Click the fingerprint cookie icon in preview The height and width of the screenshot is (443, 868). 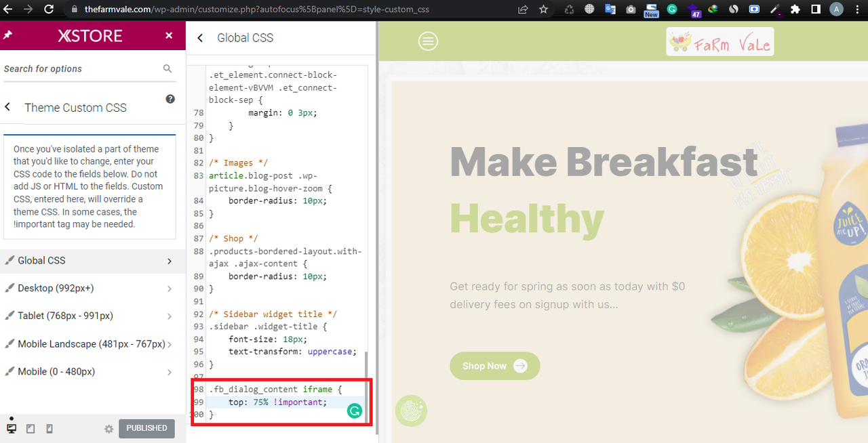tap(411, 410)
